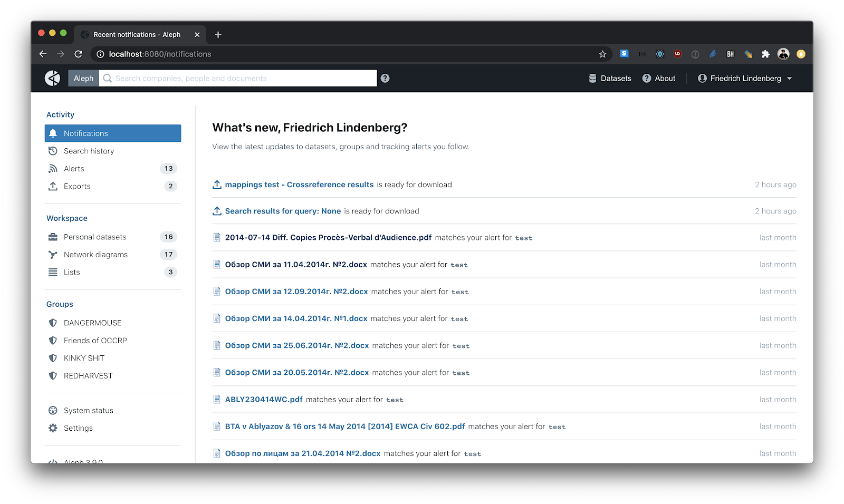Click the Aleph home button
This screenshot has width=844, height=504.
[83, 78]
